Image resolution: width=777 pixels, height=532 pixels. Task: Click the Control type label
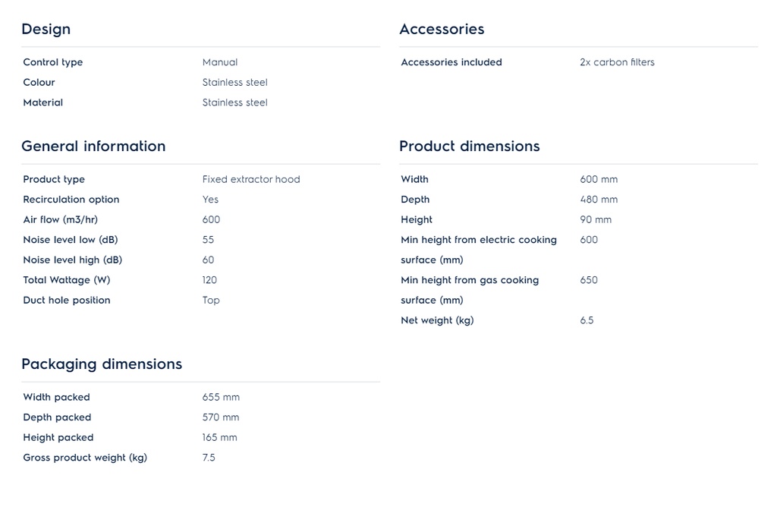[53, 62]
